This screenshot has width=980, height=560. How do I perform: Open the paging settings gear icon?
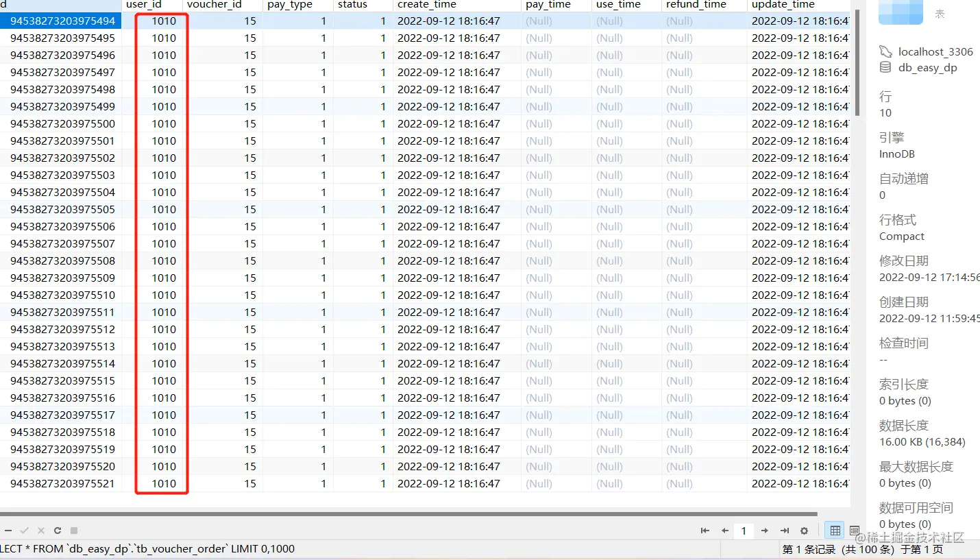(x=805, y=531)
